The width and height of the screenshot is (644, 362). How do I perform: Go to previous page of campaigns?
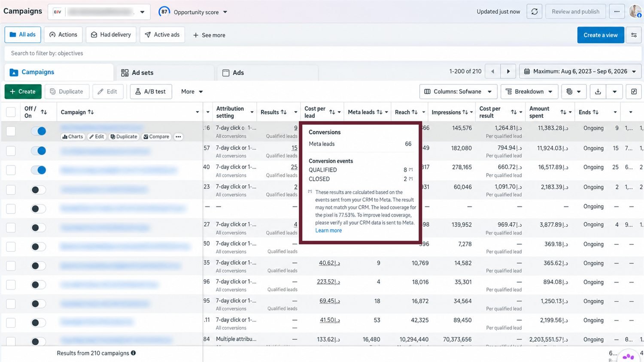[x=492, y=71]
